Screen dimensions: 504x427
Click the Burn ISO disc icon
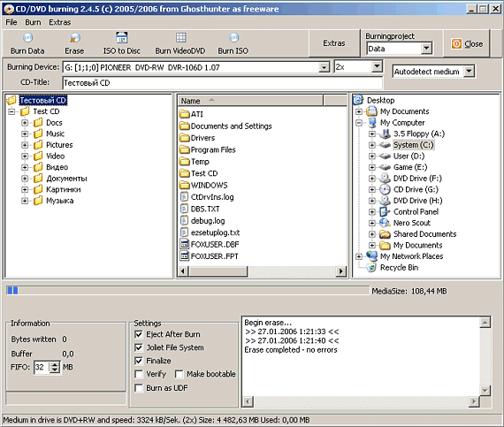pyautogui.click(x=234, y=38)
